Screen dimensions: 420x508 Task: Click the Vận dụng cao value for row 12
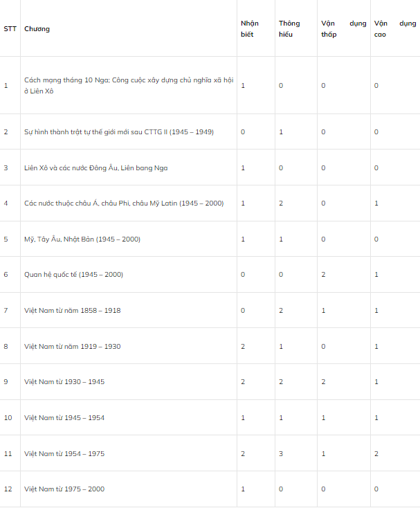click(376, 489)
